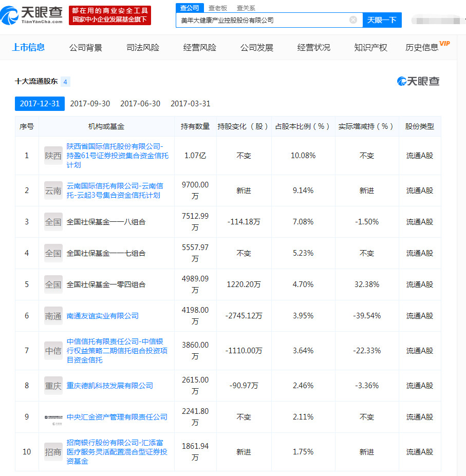This screenshot has width=466, height=476.
Task: Click the 全国 logo for 一一七组合 row
Action: coord(53,253)
